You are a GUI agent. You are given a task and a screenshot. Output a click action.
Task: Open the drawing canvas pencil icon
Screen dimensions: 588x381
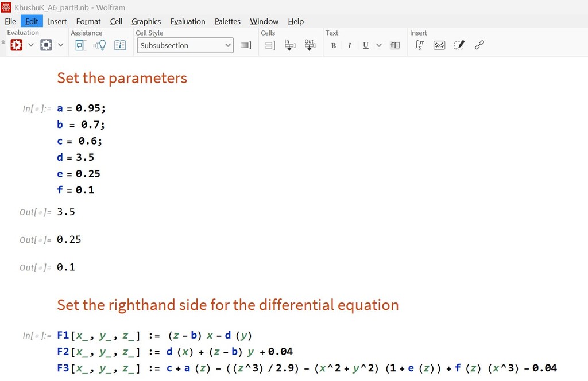(459, 45)
